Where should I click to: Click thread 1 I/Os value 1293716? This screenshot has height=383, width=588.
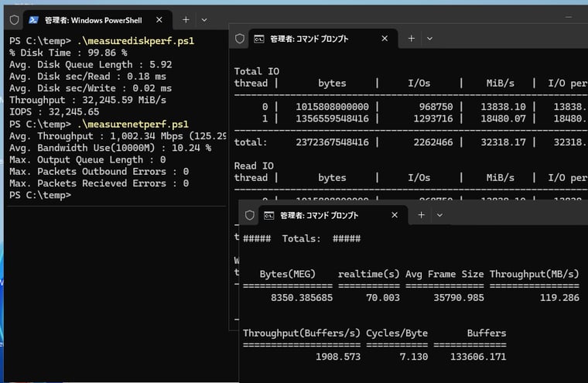point(433,119)
